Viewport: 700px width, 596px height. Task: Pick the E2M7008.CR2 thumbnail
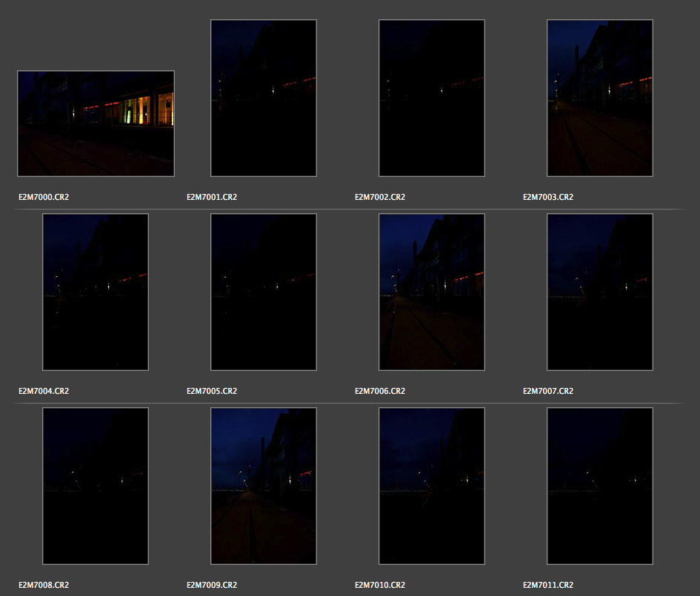(x=96, y=486)
